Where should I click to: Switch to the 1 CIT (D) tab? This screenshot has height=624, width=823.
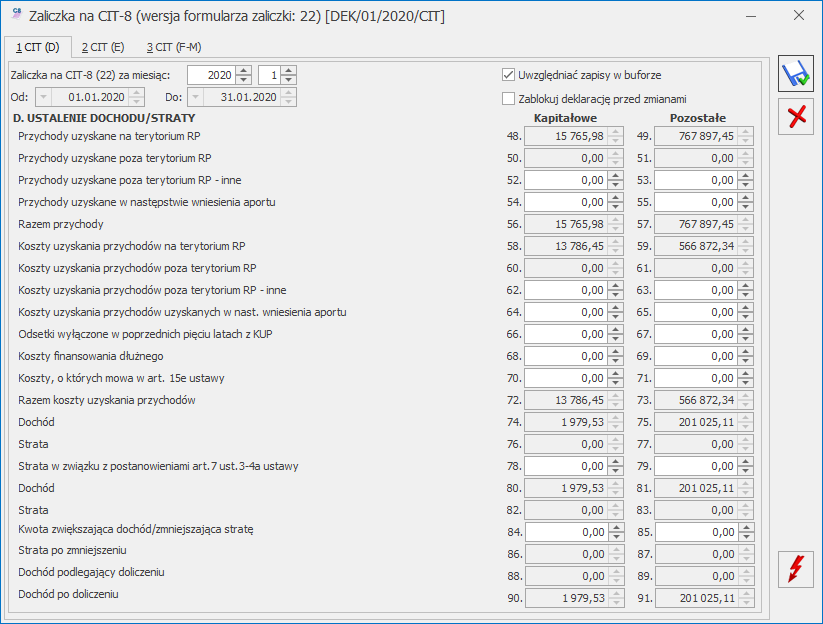pyautogui.click(x=38, y=47)
